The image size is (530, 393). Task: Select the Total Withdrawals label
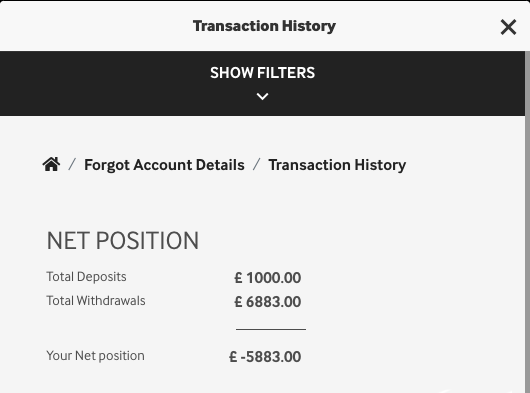point(96,301)
